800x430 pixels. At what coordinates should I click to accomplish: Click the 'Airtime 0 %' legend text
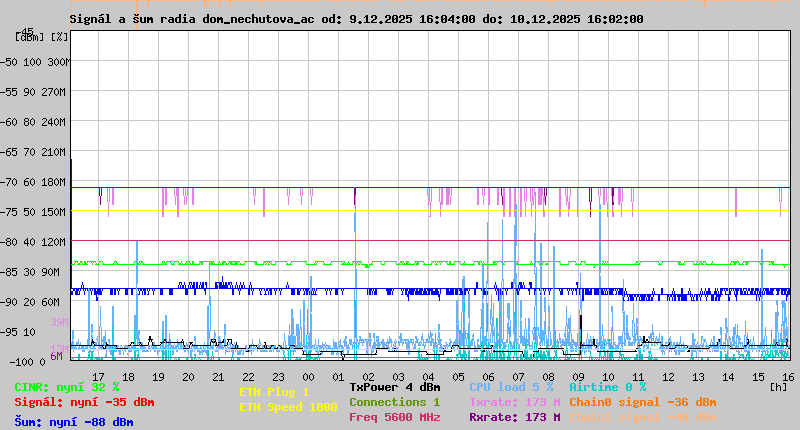coord(608,387)
